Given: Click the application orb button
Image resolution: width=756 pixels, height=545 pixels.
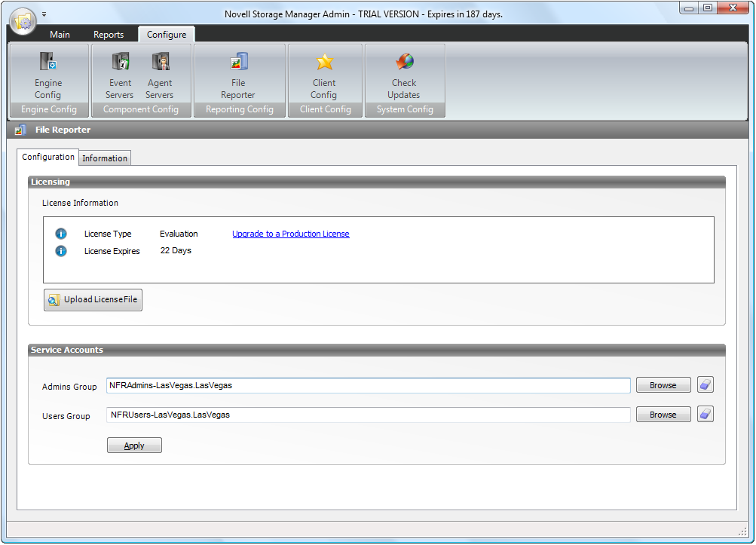Looking at the screenshot, I should coord(22,21).
